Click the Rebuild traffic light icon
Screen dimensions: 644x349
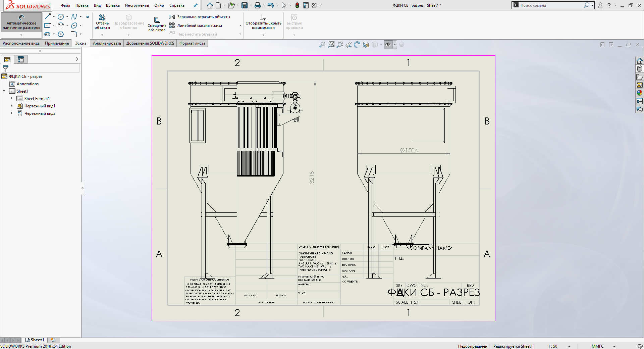tap(297, 5)
